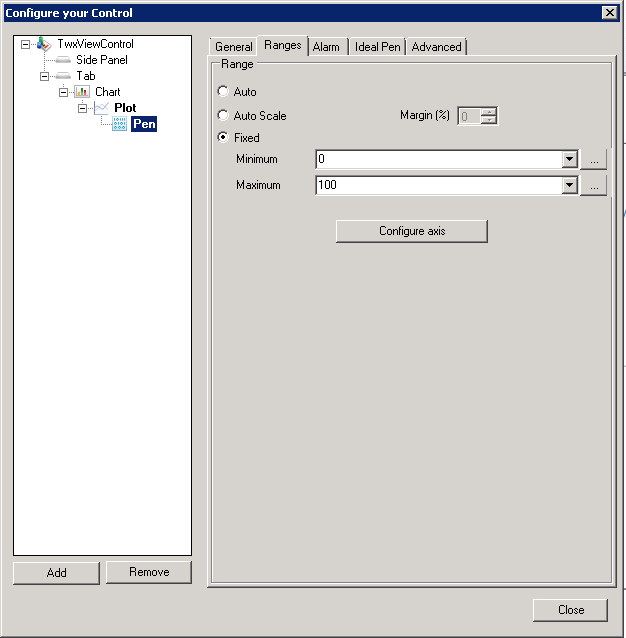Screen dimensions: 626x638
Task: Switch to the Ideal Pen tab
Action: 377,47
